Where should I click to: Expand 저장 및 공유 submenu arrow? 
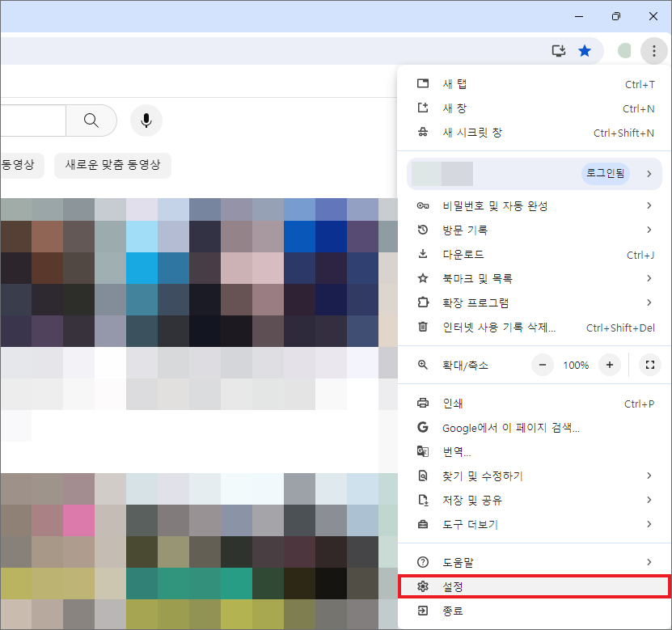(x=649, y=500)
